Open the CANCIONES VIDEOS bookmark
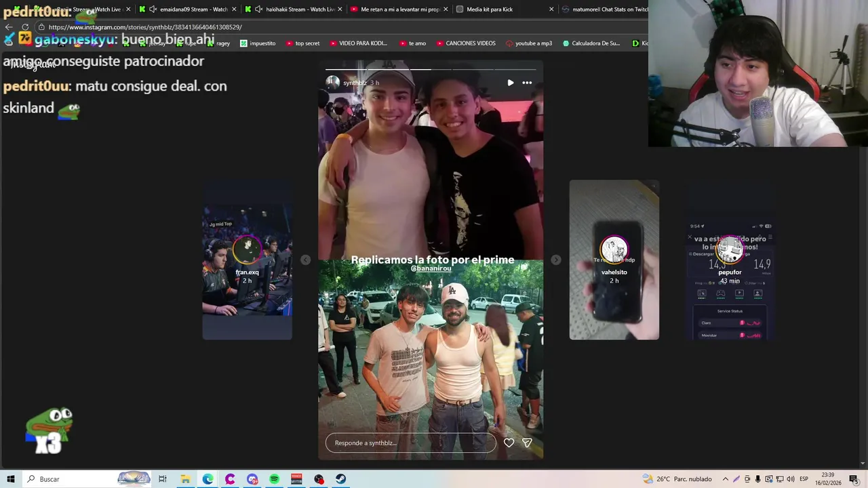The image size is (868, 488). [x=465, y=43]
